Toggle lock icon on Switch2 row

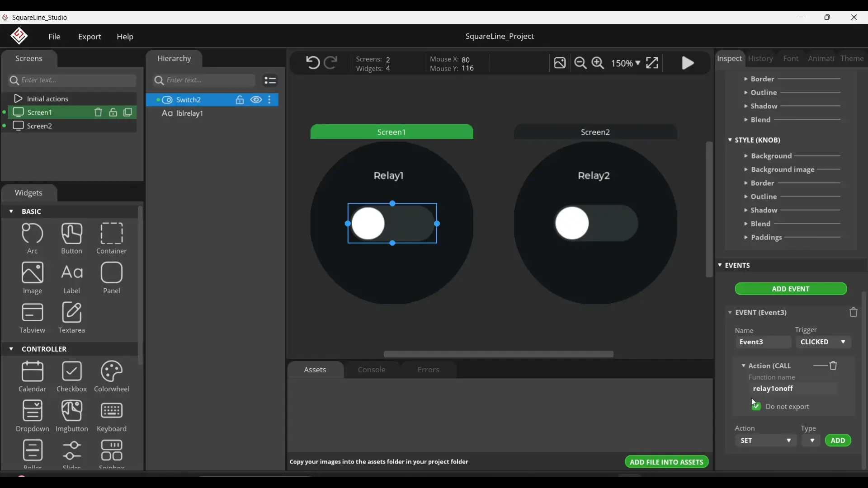click(x=240, y=100)
